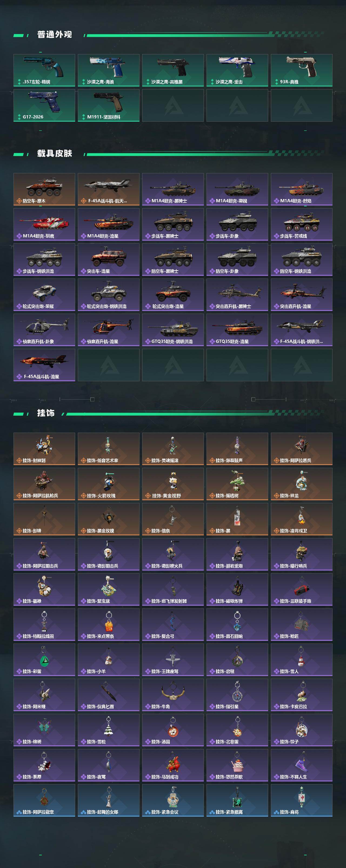Click the 挂饰-阿萨拉徽章 badge charm
The height and width of the screenshot is (868, 346).
(44, 800)
